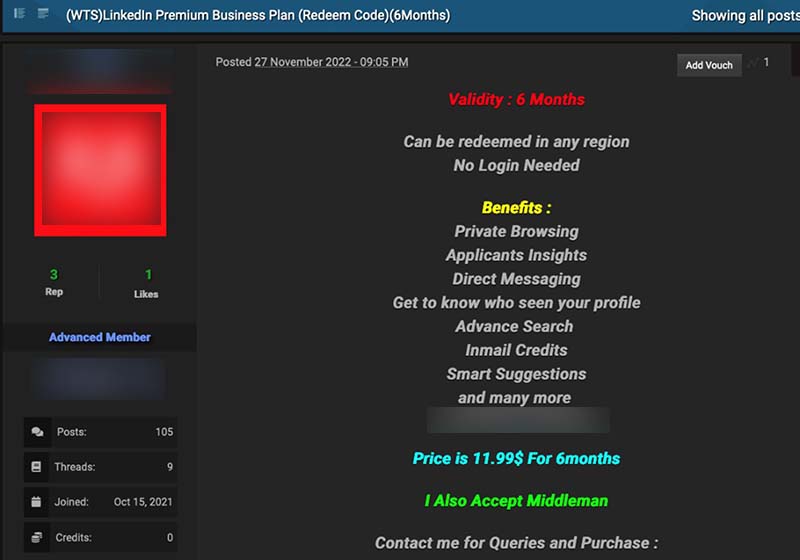This screenshot has height=560, width=800.
Task: Click the vouch count icon beside Add Vouch
Action: click(753, 63)
